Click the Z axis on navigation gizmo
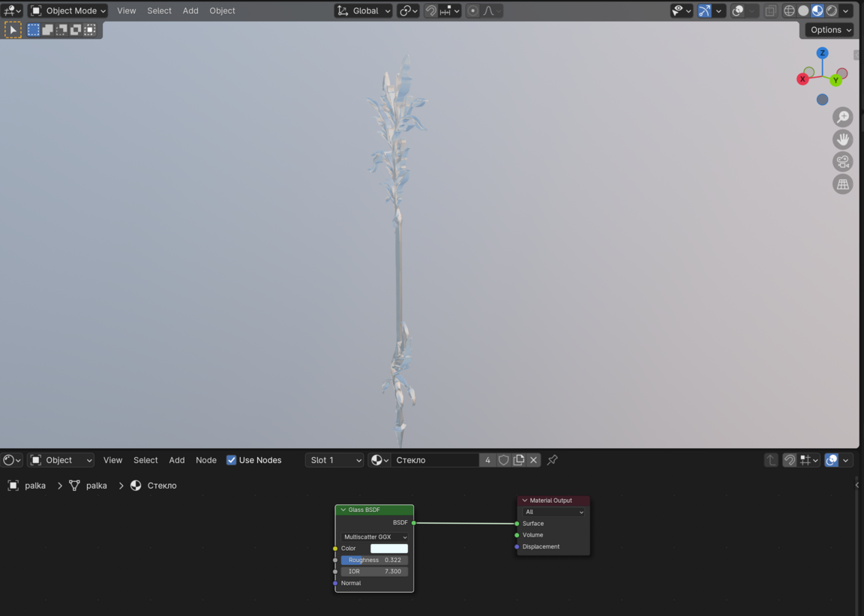The width and height of the screenshot is (864, 616). (822, 53)
